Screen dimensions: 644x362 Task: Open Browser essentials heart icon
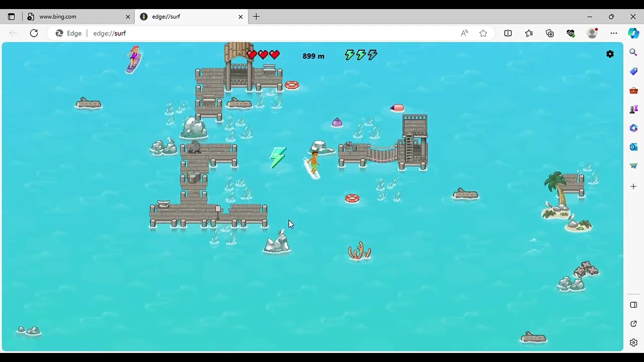click(571, 33)
